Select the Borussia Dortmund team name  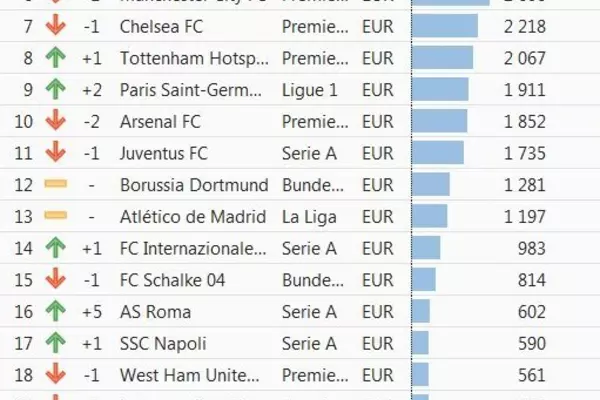pos(194,185)
